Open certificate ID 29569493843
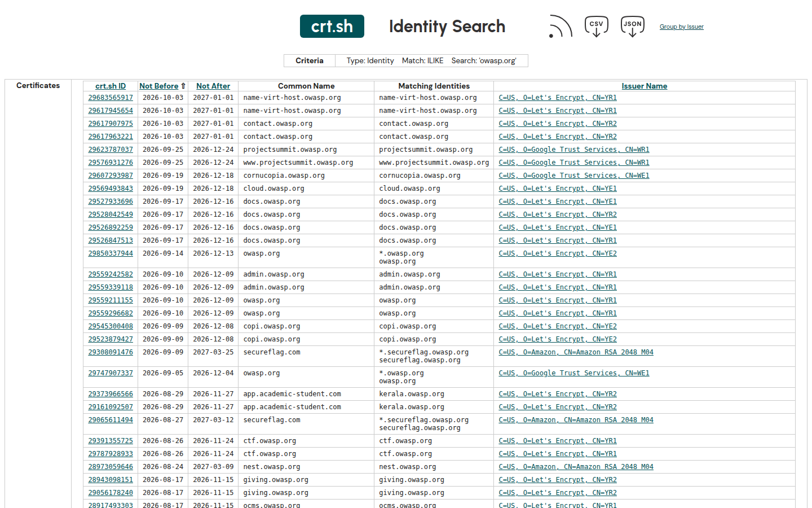812x508 pixels. pos(111,189)
